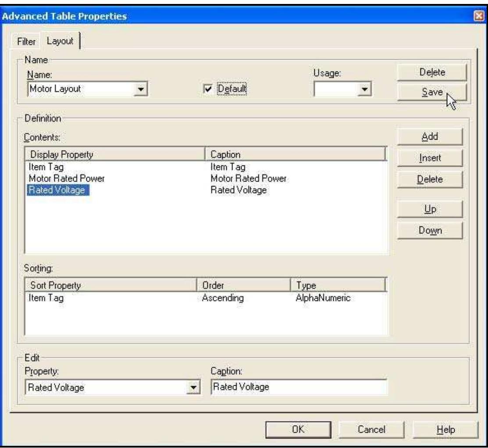Click the Caption column header
488x448 pixels.
295,154
